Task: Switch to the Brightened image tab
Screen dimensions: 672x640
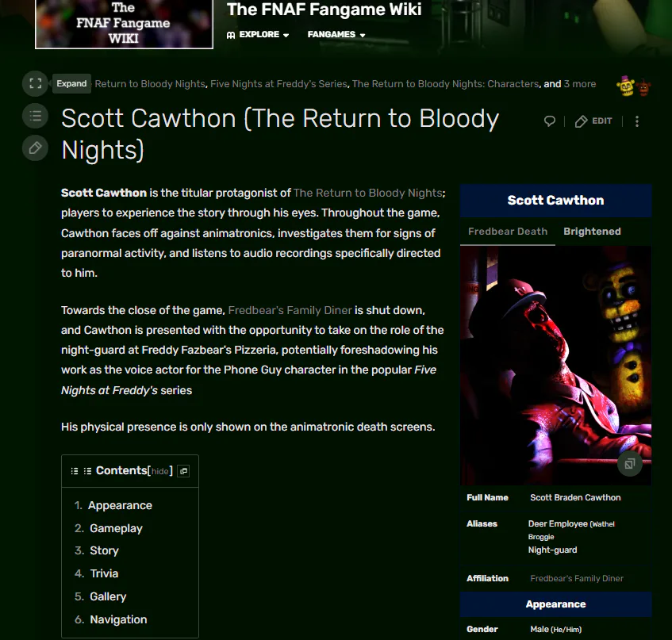Action: [x=592, y=232]
